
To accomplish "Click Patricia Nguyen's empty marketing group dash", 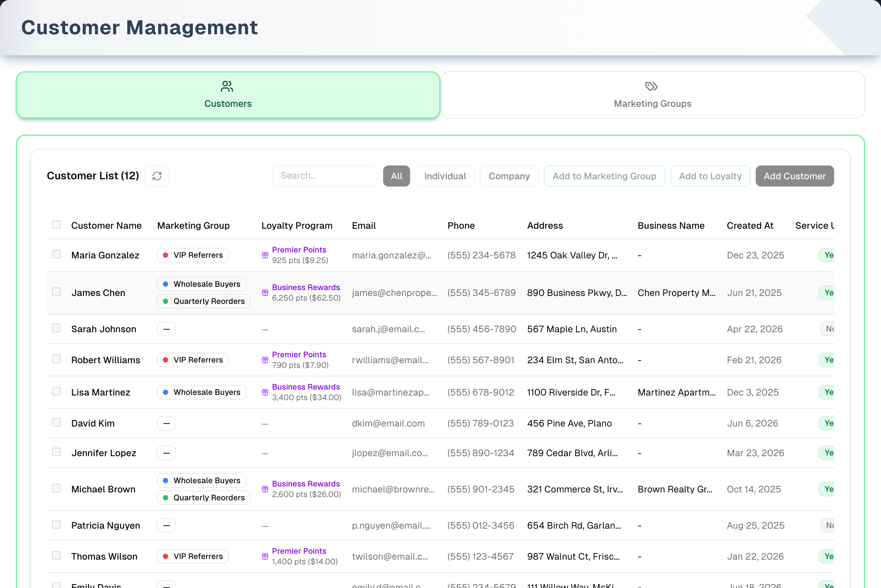I will 167,526.
